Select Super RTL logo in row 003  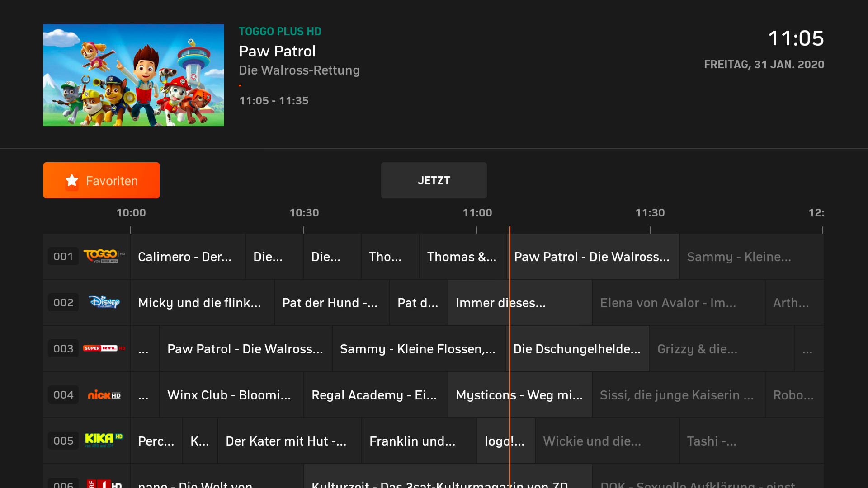[x=104, y=348]
